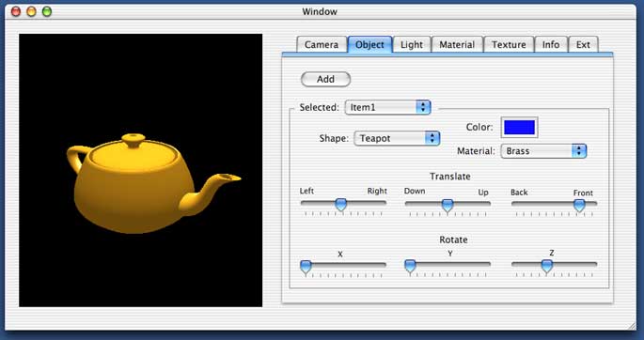Select the Object tab
The height and width of the screenshot is (340, 644).
369,45
